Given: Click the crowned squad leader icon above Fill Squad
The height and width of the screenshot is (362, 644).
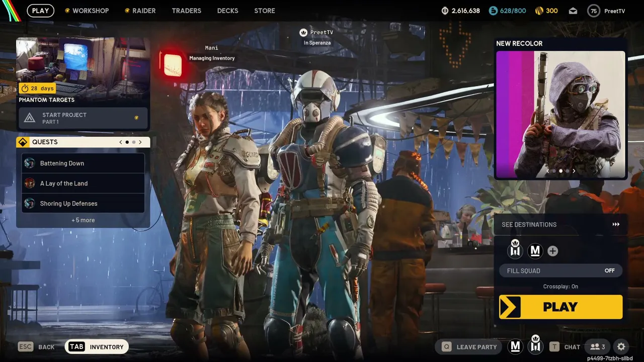Looking at the screenshot, I should (515, 249).
